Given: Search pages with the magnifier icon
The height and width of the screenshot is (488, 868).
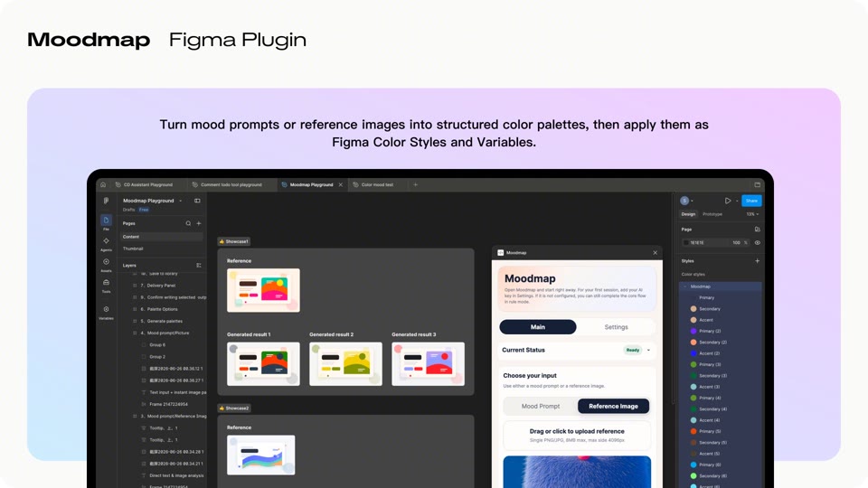Looking at the screenshot, I should 188,223.
